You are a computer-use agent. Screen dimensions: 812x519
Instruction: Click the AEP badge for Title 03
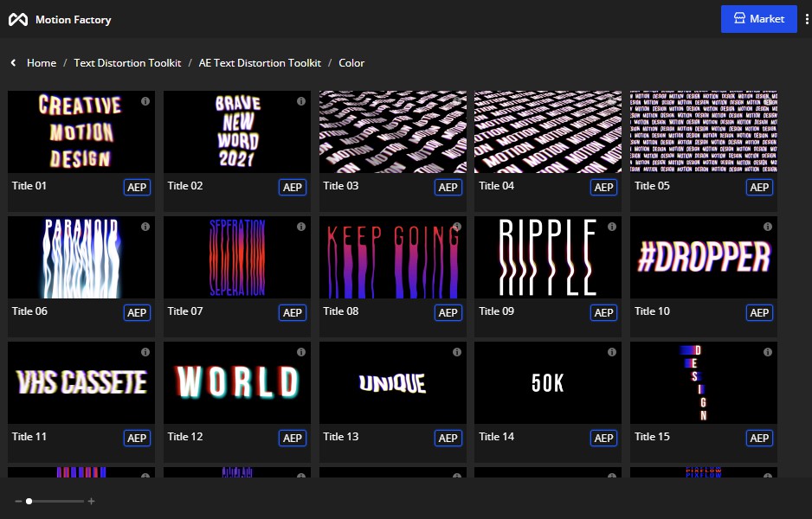coord(448,188)
